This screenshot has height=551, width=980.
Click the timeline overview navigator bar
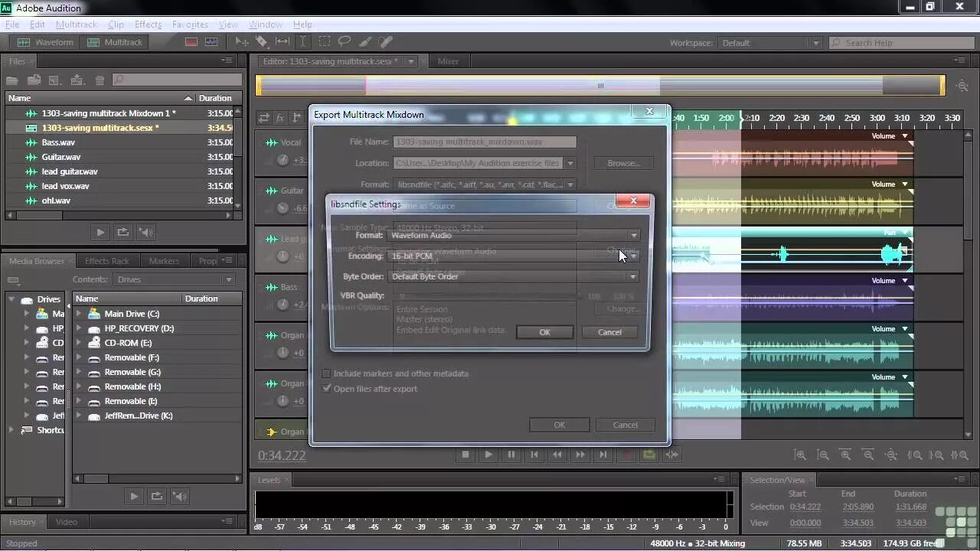tap(600, 86)
